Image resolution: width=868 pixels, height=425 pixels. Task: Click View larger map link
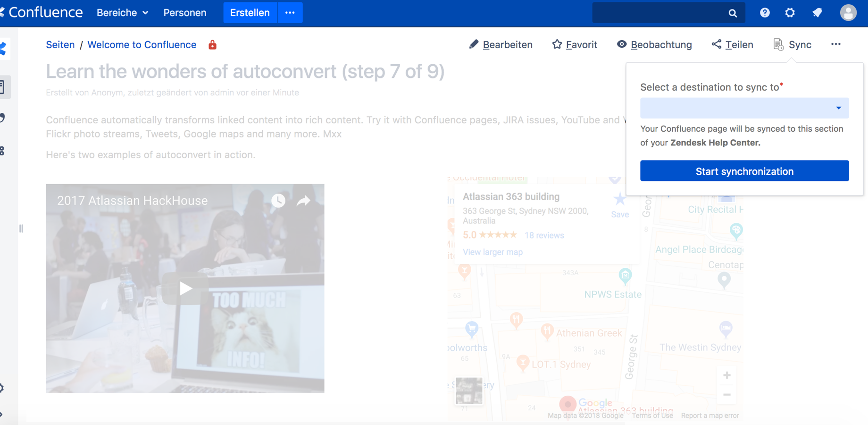pyautogui.click(x=492, y=252)
